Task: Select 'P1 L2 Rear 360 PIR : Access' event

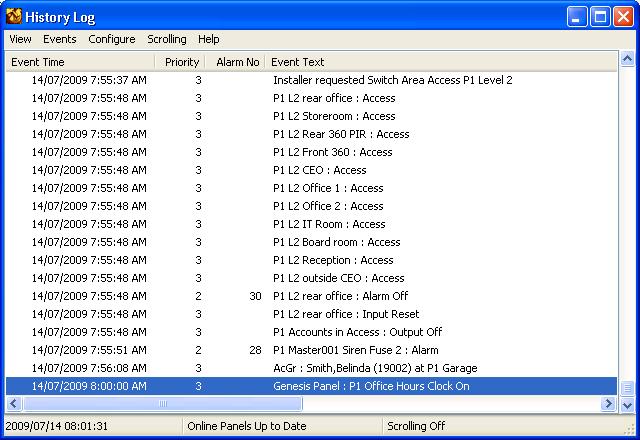Action: [311, 134]
